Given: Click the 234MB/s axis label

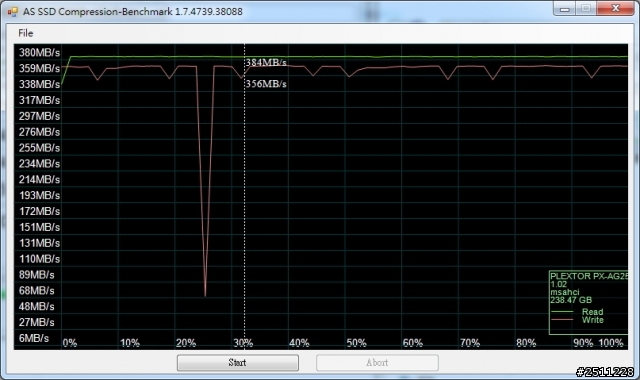Looking at the screenshot, I should point(39,164).
